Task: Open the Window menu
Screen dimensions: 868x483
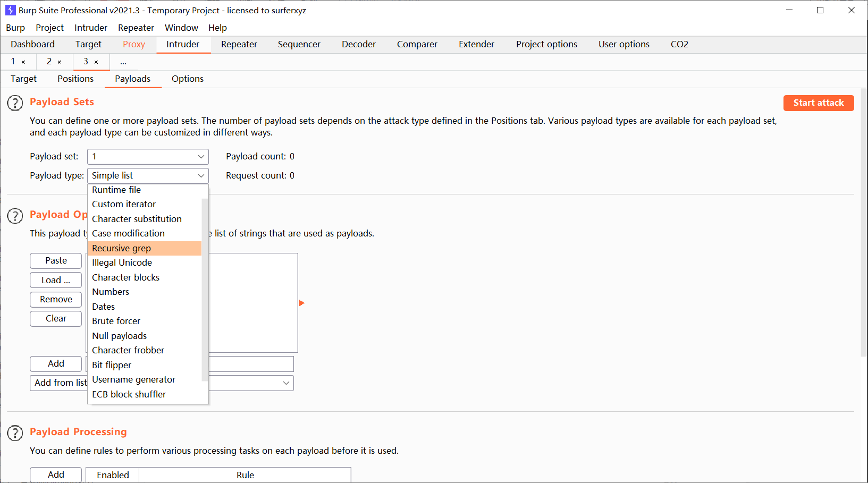Action: [x=181, y=28]
